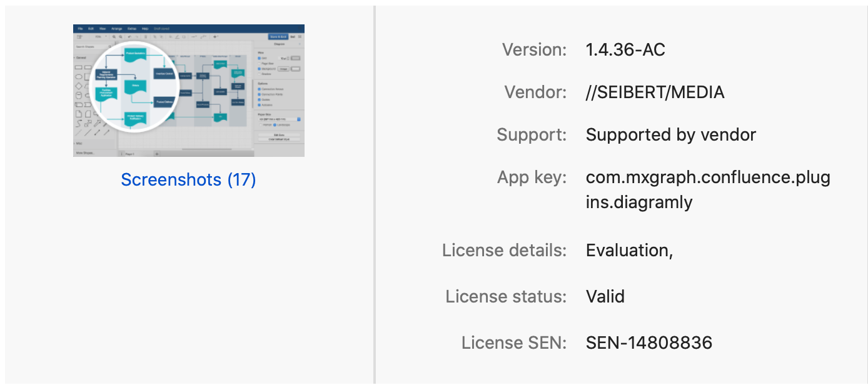Click the magnified flowchart circle in the thumbnail
The height and width of the screenshot is (385, 868).
click(x=134, y=86)
